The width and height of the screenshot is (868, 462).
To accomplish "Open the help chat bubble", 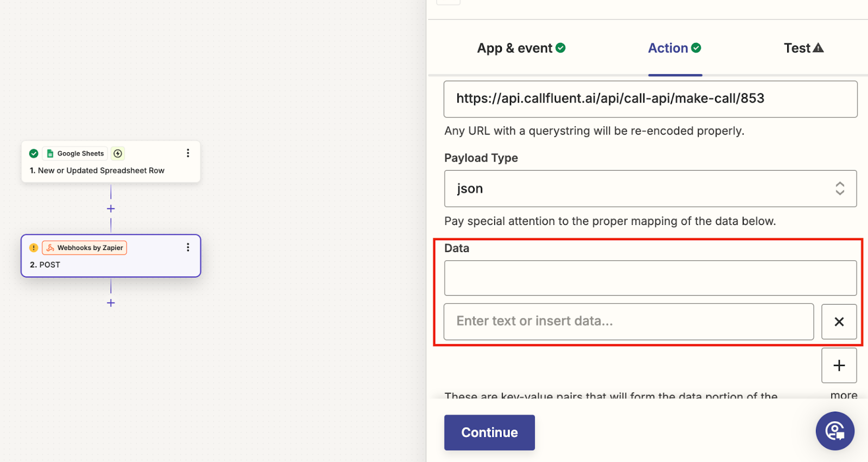I will [x=835, y=431].
